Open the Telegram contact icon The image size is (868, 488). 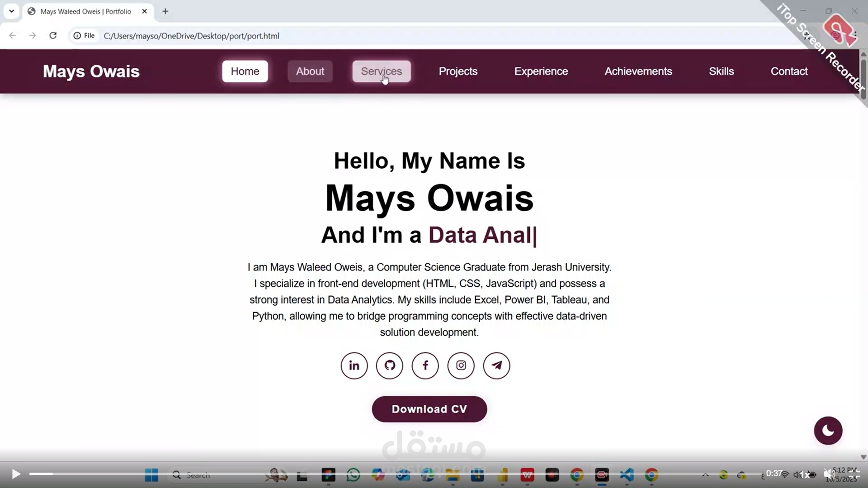pyautogui.click(x=497, y=365)
